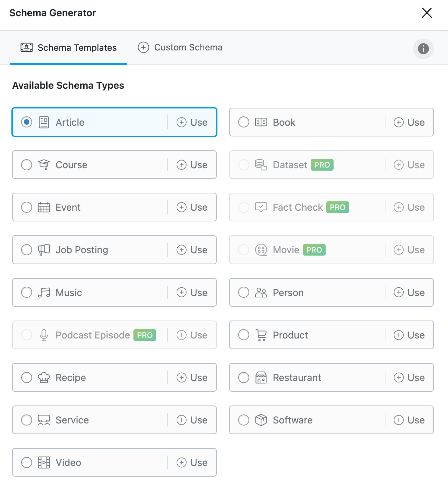Click the Software box icon

[261, 420]
